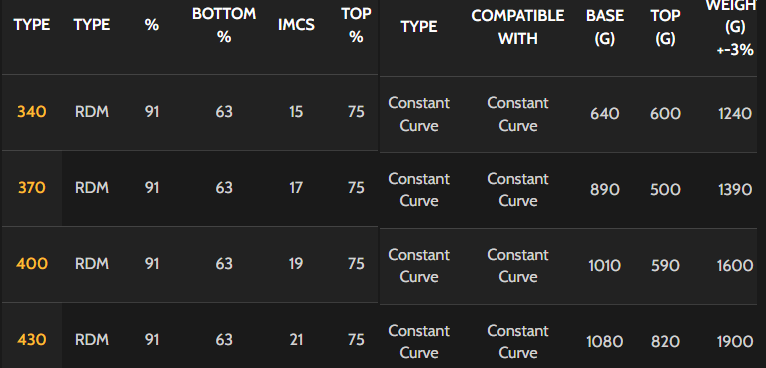The image size is (766, 368).
Task: Click the 1600 weight cell
Action: pyautogui.click(x=735, y=266)
